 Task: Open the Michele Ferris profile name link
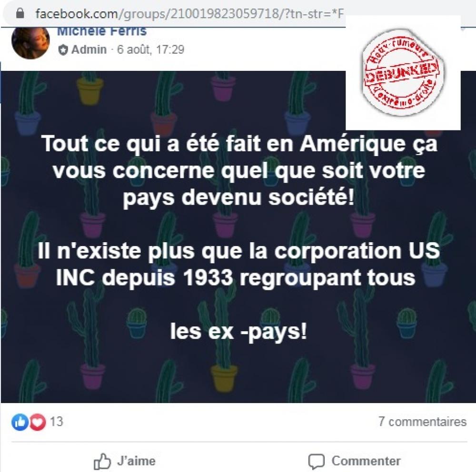click(x=102, y=31)
